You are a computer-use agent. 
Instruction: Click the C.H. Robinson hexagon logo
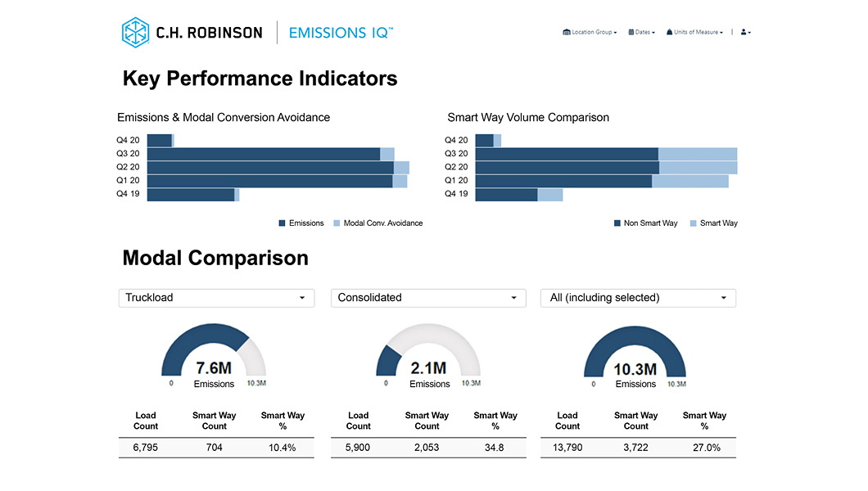pos(135,32)
